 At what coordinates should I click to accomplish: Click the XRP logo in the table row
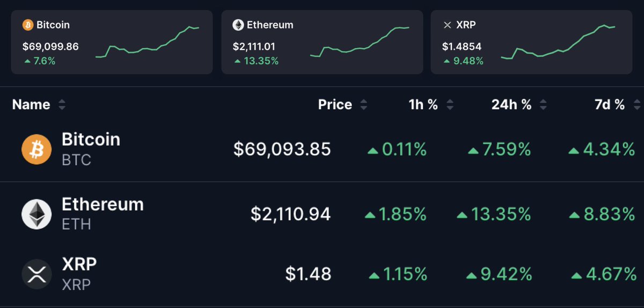36,275
